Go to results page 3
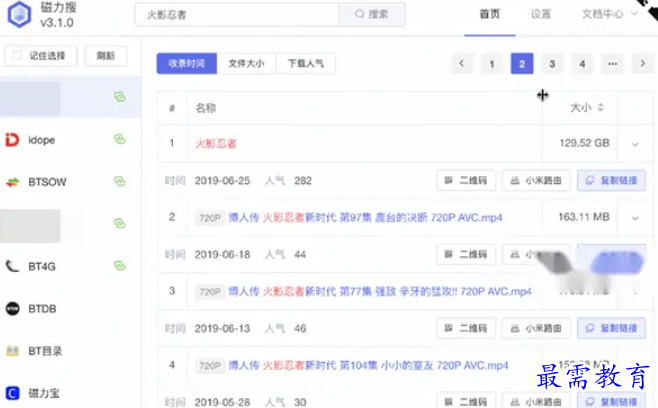The image size is (658, 408). (552, 64)
